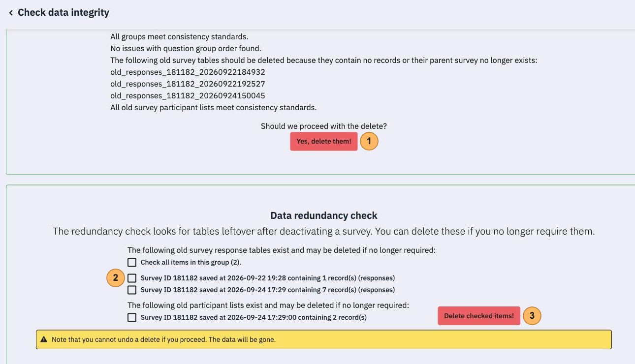Click the warning triangle icon in the yellow note
The width and height of the screenshot is (635, 364).
coord(44,339)
